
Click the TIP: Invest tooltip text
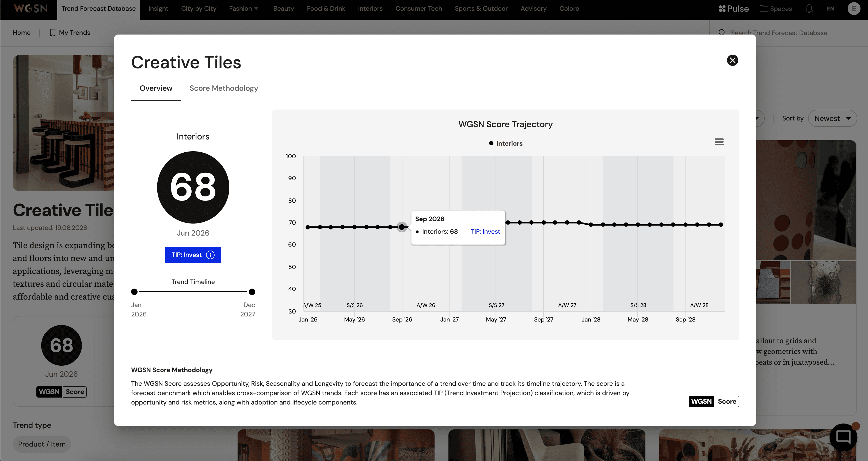[485, 232]
